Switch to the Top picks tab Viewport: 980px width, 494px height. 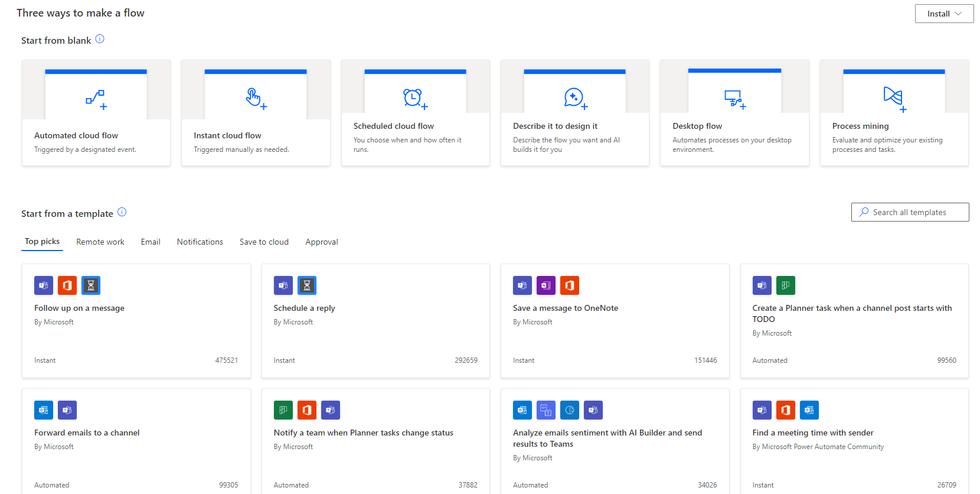tap(42, 242)
